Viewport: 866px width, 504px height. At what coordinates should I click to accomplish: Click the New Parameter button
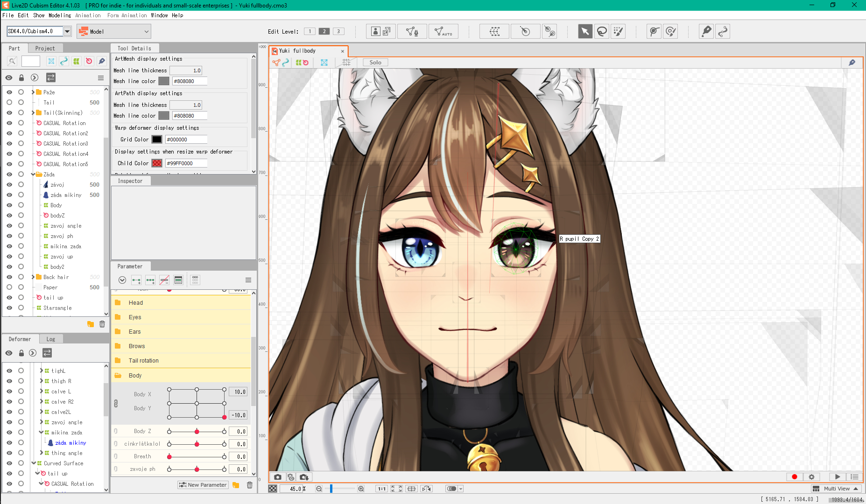tap(203, 485)
